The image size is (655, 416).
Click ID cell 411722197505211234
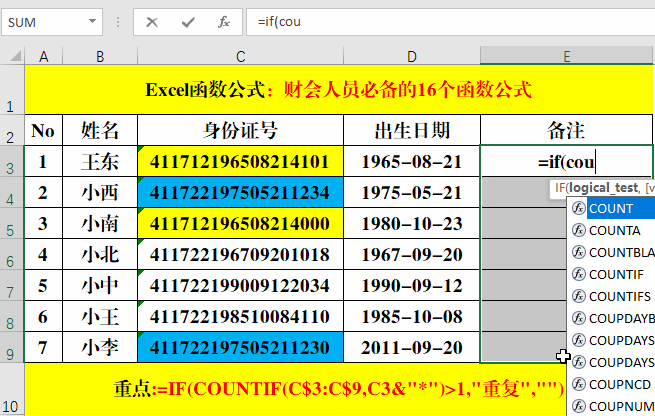tap(240, 192)
